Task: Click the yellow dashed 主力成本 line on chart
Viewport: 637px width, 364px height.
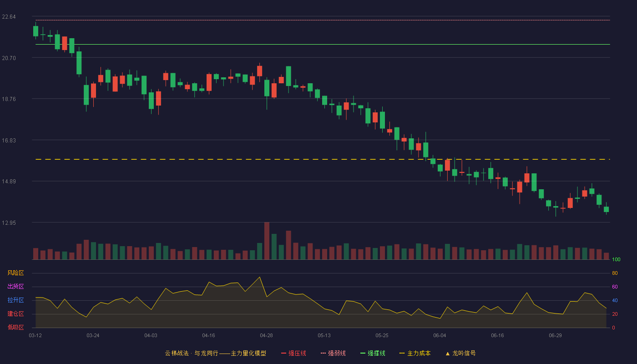Action: coord(323,159)
